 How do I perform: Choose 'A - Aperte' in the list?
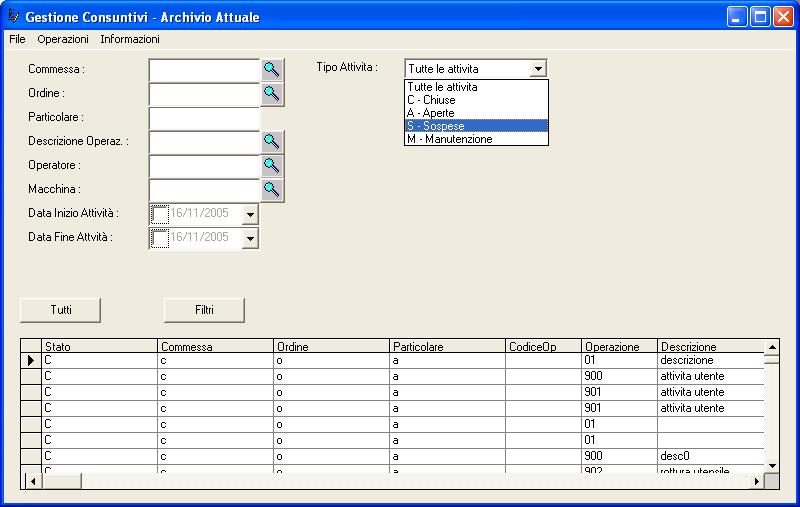coord(476,113)
